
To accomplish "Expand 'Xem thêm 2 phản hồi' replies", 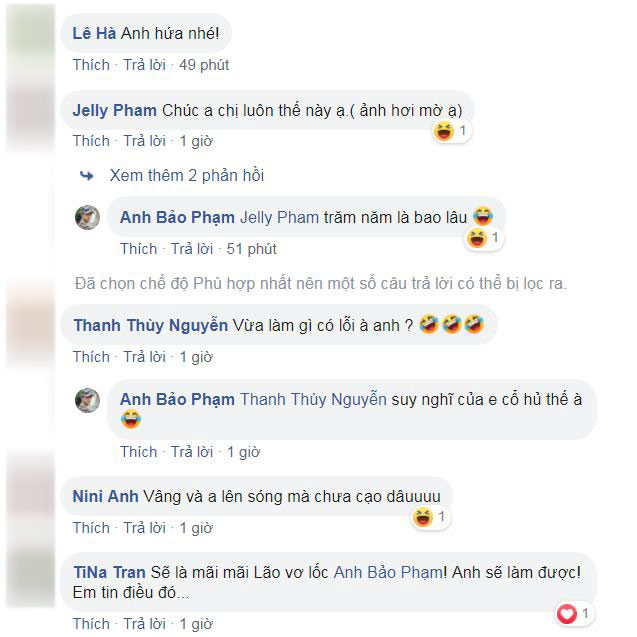I will coord(186,176).
